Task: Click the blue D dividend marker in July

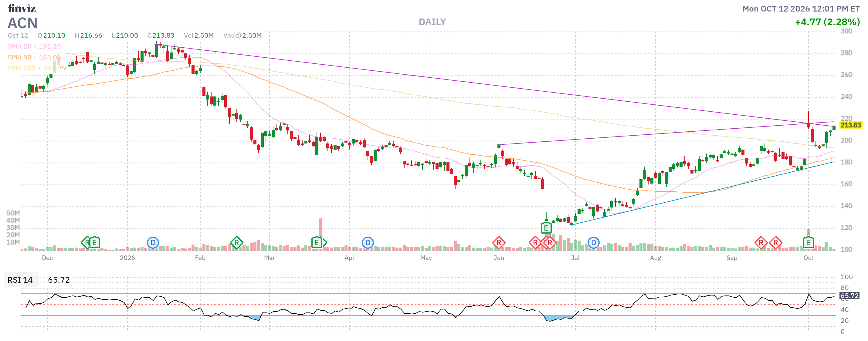Action: 593,242
